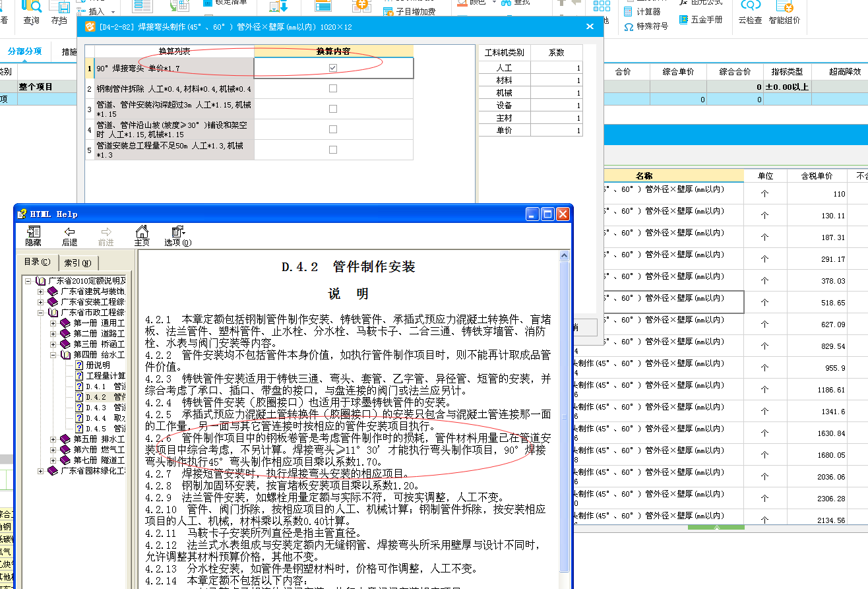This screenshot has height=589, width=868.
Task: Click the ±0.00以上 cell in 整个项目 row
Action: 787,86
